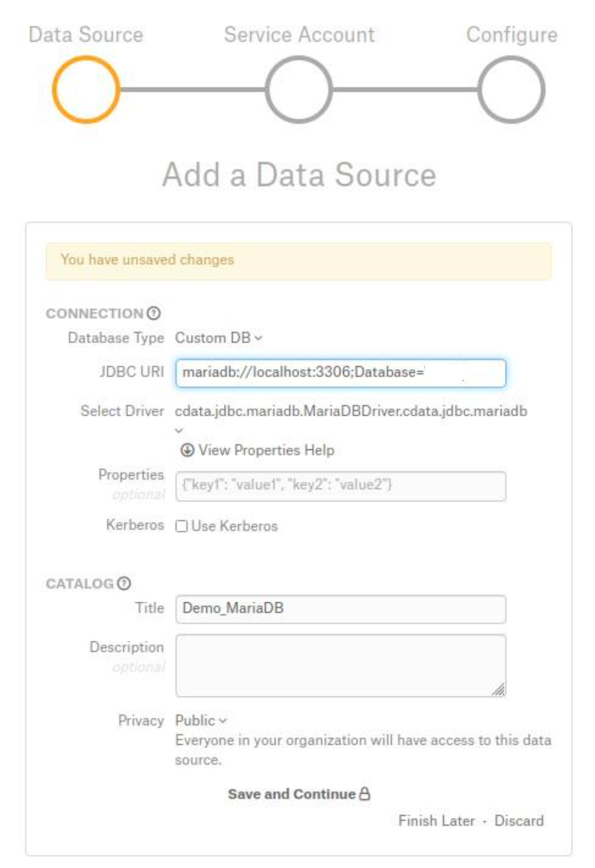Viewport: 595px width, 868px height.
Task: Click the Finish Later link
Action: pos(437,821)
